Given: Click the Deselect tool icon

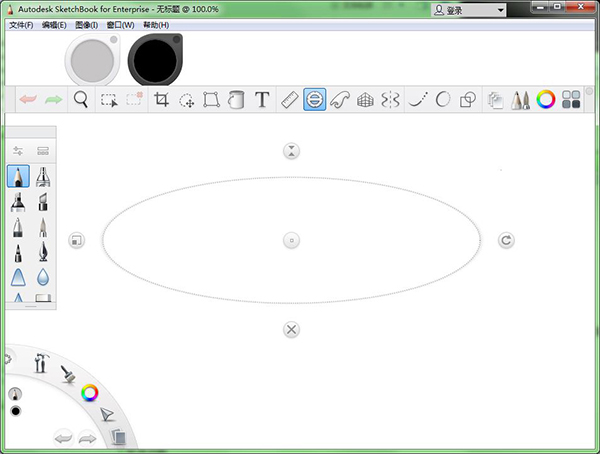Looking at the screenshot, I should 134,99.
